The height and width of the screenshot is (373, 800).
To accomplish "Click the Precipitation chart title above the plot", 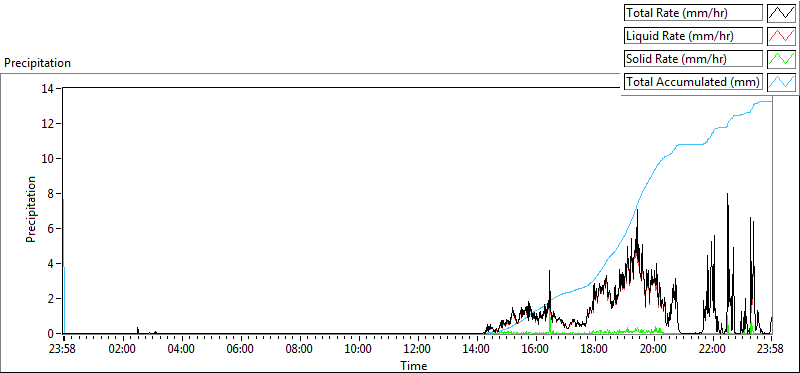I will tap(37, 63).
